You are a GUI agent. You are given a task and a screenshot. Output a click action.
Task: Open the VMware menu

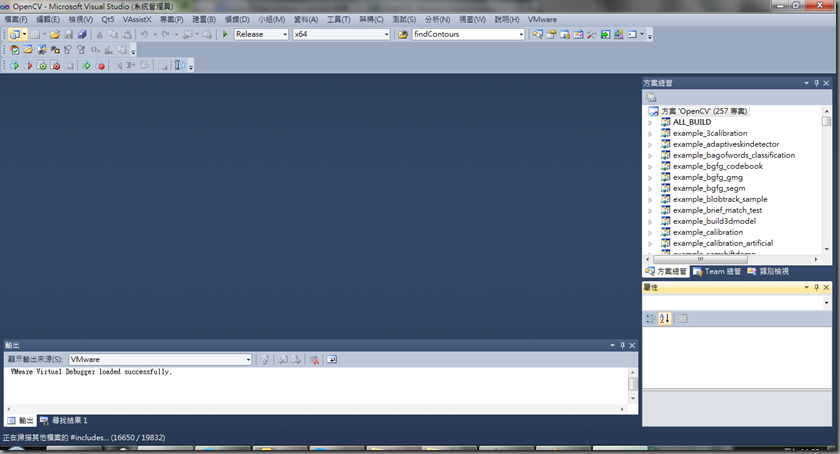pyautogui.click(x=542, y=19)
